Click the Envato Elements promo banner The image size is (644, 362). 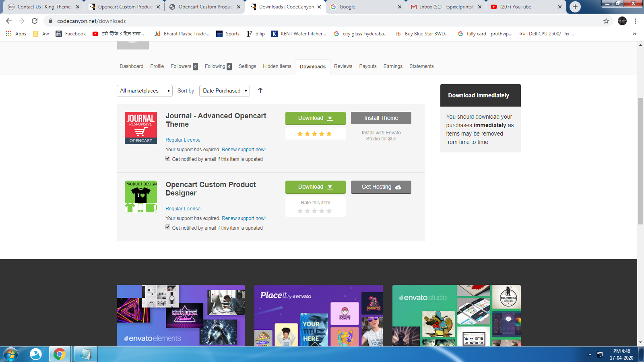181,315
